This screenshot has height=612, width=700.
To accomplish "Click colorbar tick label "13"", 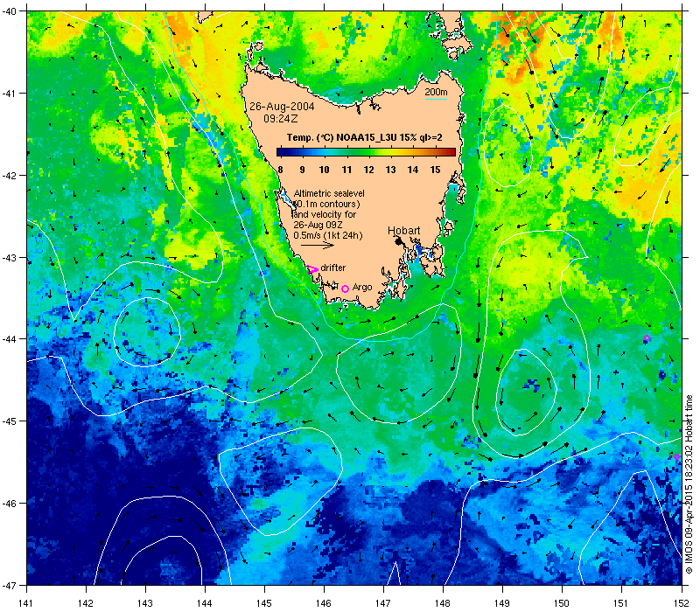I will coord(390,170).
